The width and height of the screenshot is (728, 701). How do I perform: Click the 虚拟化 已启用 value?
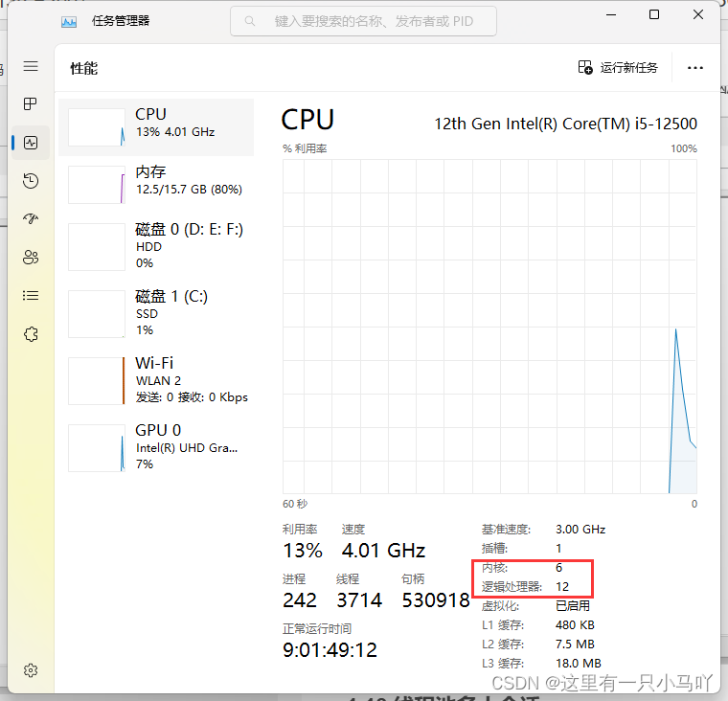573,606
